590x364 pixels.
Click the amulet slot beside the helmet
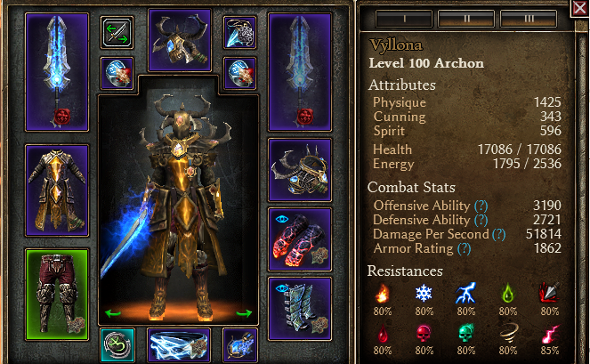(x=239, y=33)
